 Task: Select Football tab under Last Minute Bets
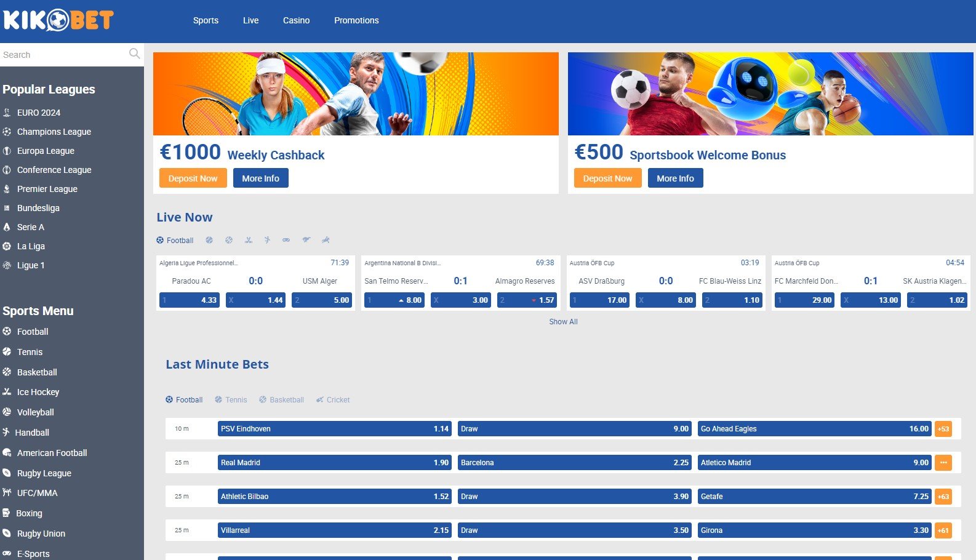[184, 399]
